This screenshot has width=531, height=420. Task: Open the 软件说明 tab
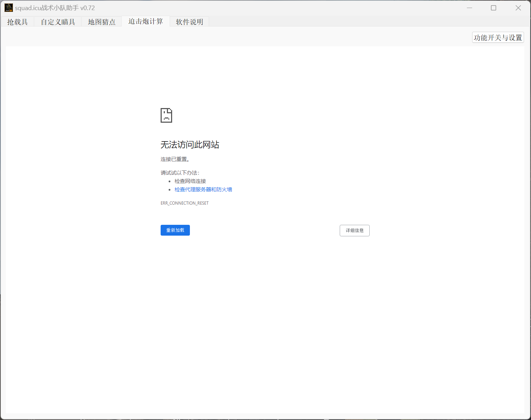[x=190, y=22]
